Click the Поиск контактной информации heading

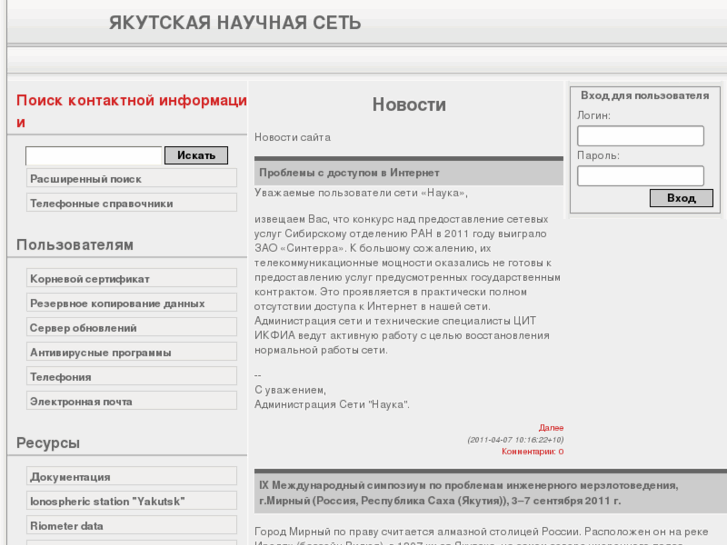point(132,111)
